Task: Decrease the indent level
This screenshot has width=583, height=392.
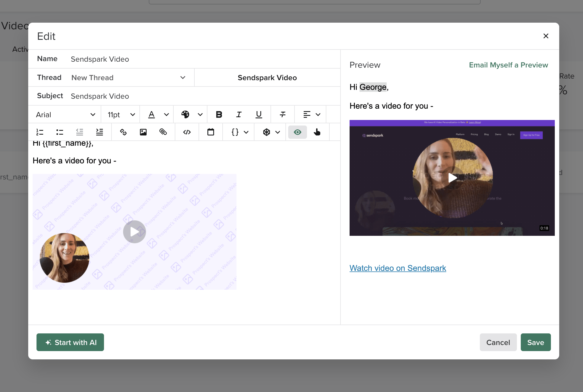Action: pyautogui.click(x=80, y=132)
